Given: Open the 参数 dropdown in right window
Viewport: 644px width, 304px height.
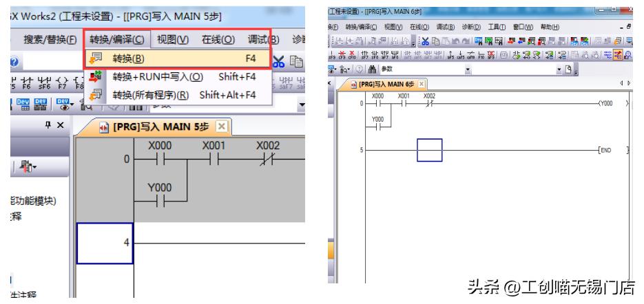Looking at the screenshot, I should click(468, 69).
